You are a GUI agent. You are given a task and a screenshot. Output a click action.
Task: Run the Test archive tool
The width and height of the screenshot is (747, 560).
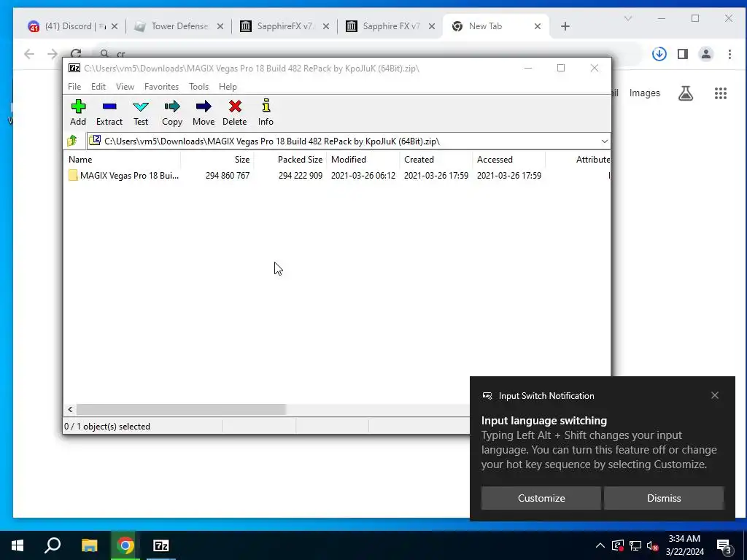point(141,113)
